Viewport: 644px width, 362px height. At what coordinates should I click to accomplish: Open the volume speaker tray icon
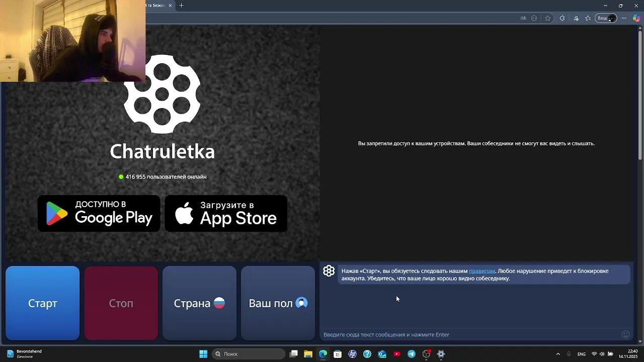[602, 354]
